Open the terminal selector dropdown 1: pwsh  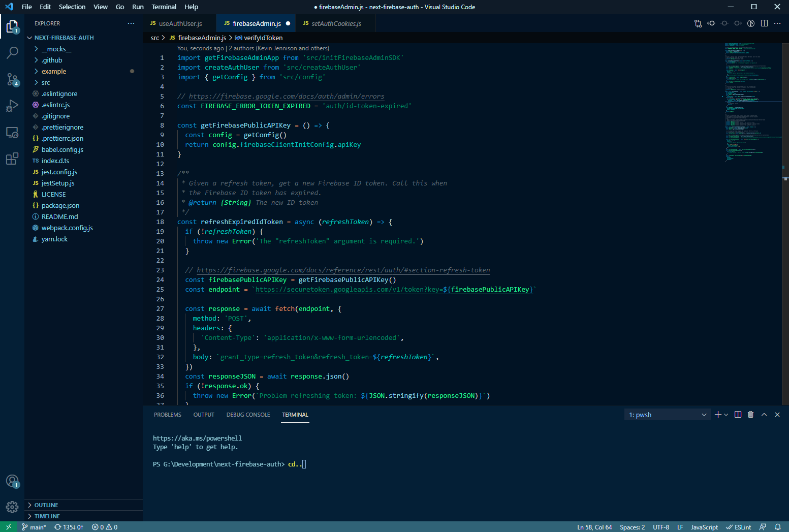(x=667, y=415)
